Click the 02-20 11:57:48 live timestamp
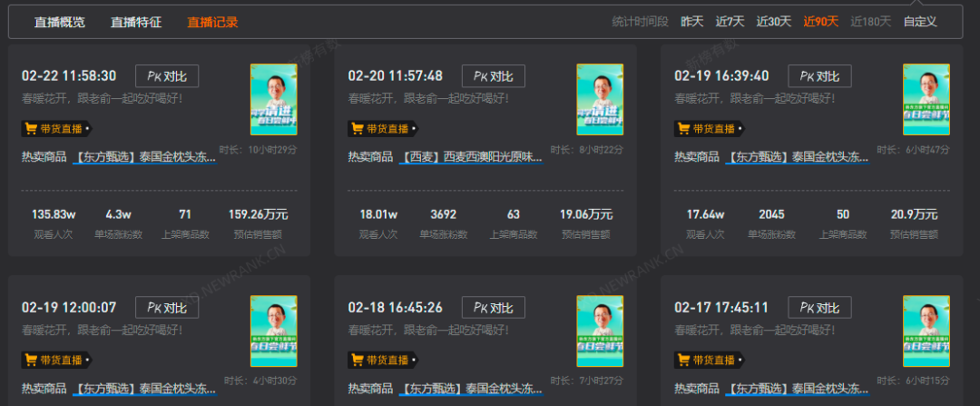The image size is (980, 406). point(395,76)
